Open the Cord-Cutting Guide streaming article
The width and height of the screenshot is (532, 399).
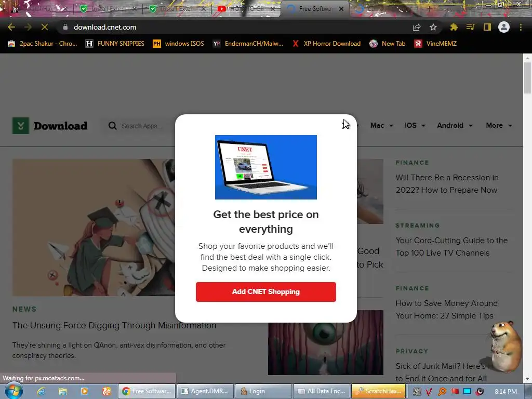(451, 247)
